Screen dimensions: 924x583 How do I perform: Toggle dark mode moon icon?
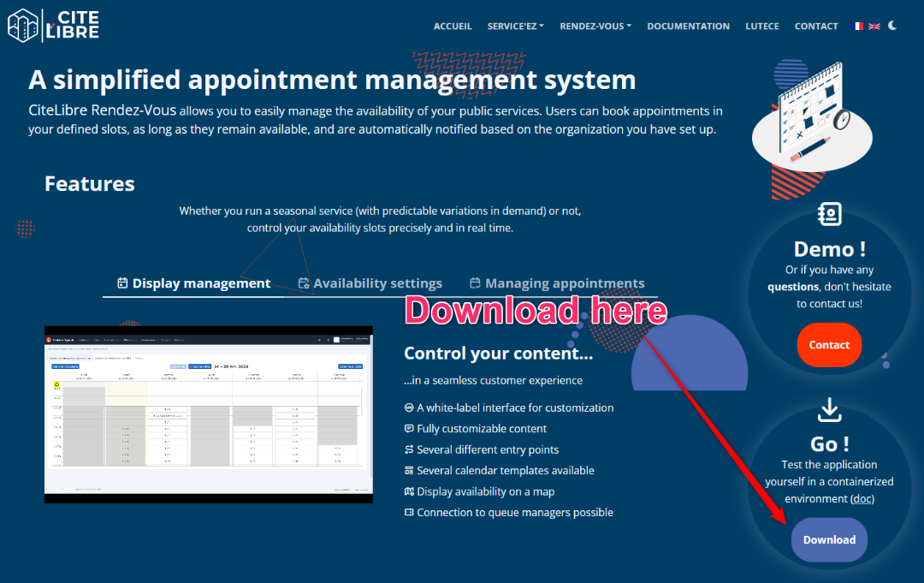click(892, 26)
